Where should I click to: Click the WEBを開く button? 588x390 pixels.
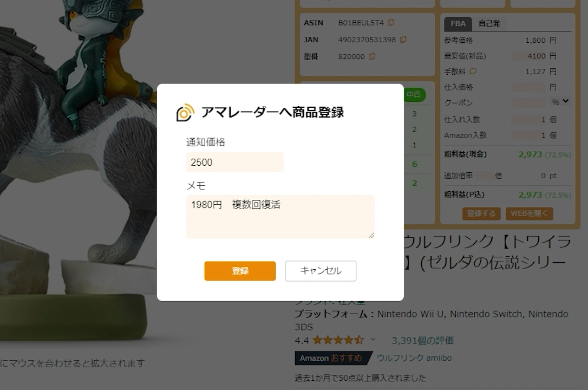(x=529, y=213)
